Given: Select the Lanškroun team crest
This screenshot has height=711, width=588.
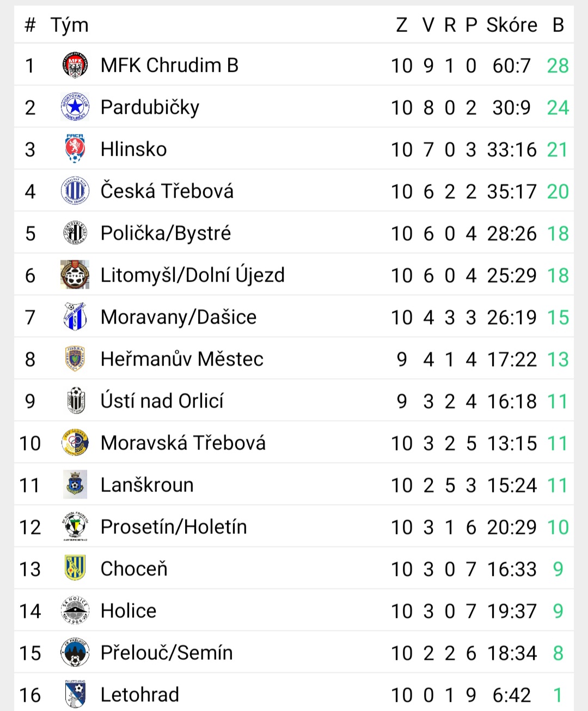Looking at the screenshot, I should tap(75, 485).
